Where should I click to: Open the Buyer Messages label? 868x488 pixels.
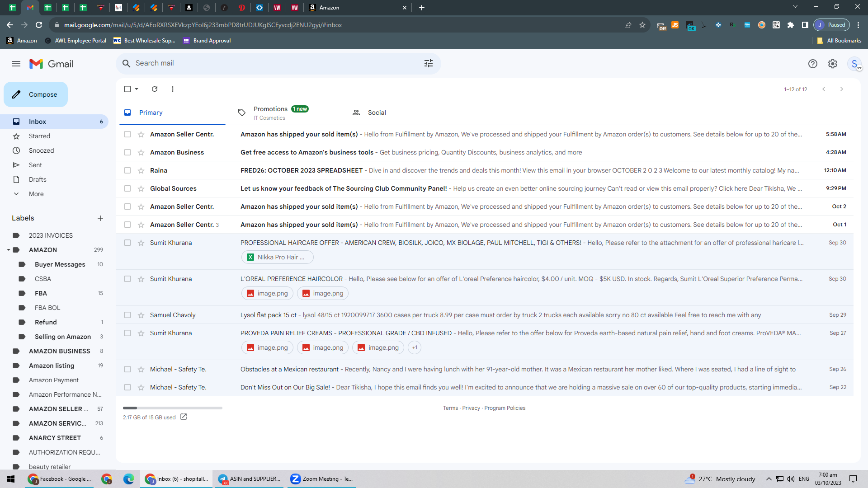[x=60, y=264]
